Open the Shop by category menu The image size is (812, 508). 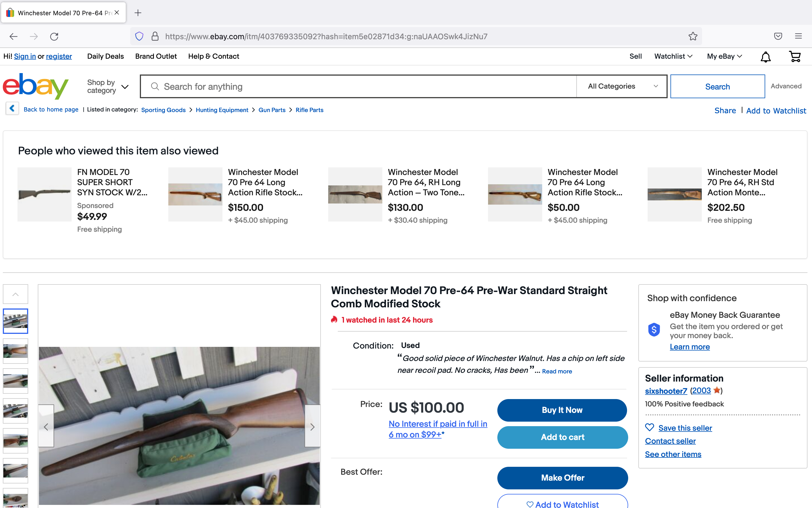click(x=107, y=86)
